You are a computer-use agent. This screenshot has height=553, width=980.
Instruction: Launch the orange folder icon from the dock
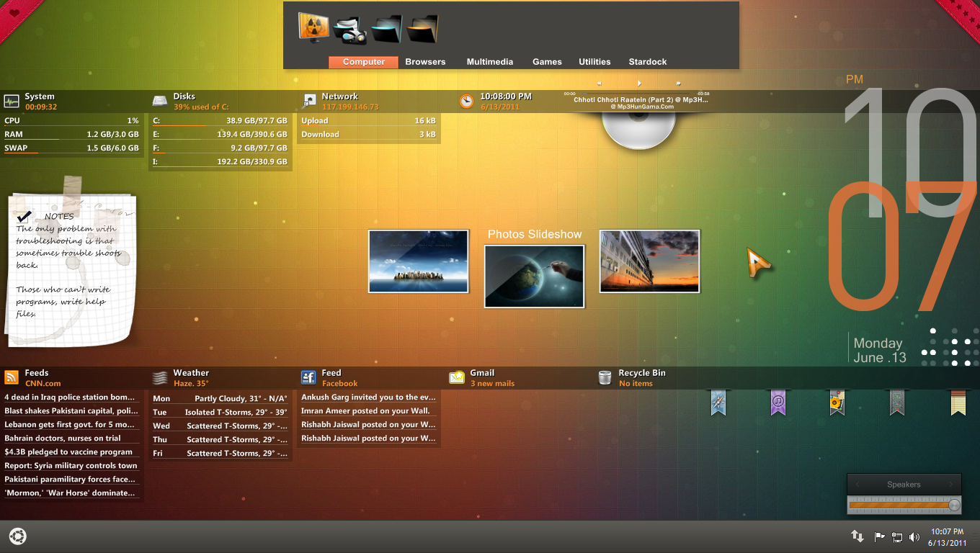click(422, 27)
